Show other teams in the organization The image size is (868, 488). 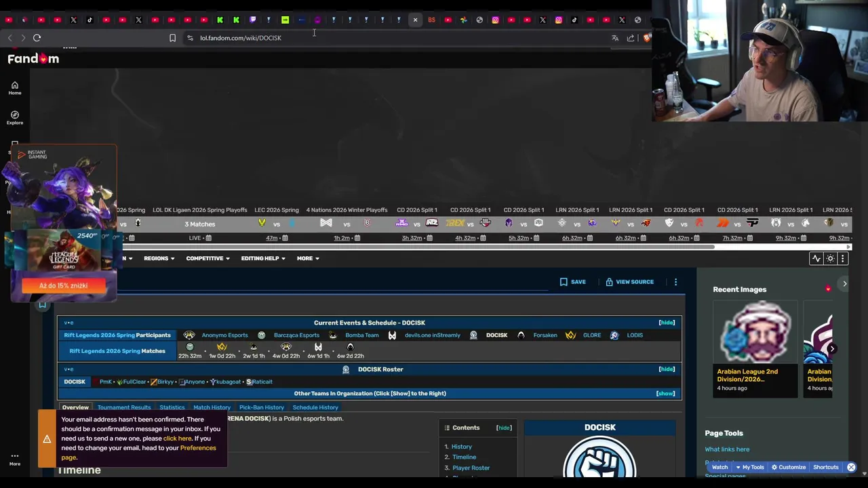point(665,394)
